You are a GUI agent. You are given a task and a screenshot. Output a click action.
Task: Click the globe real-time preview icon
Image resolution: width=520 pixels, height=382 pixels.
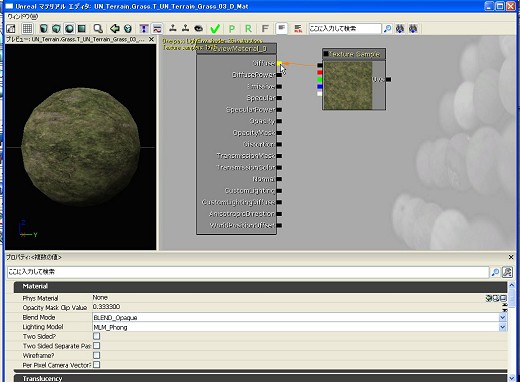point(128,29)
